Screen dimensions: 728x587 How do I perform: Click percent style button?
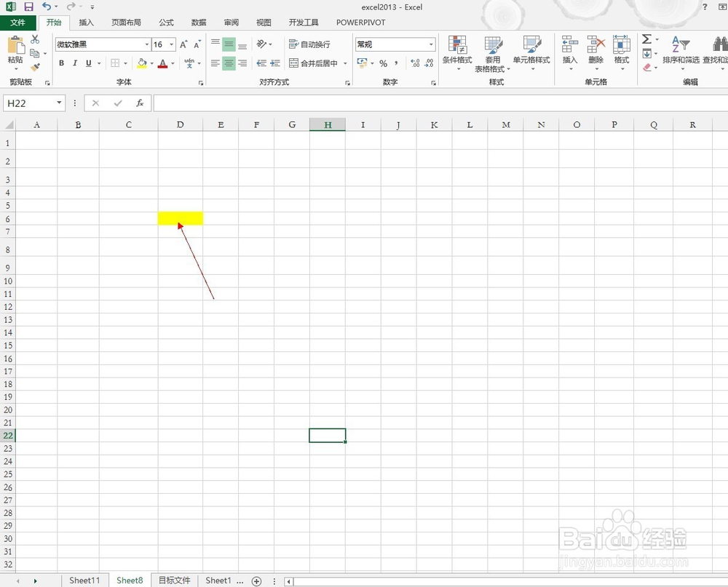point(383,63)
